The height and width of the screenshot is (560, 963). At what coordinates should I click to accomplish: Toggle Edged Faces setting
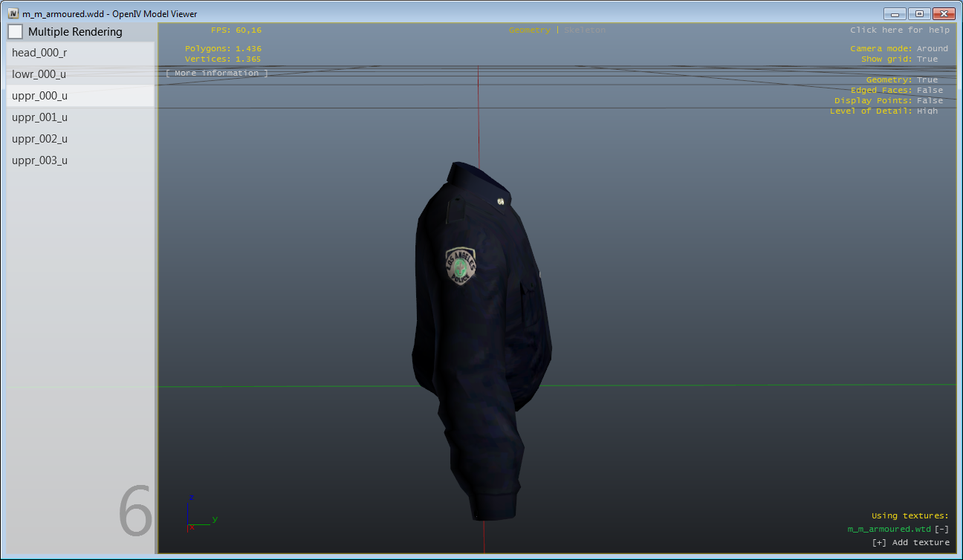pyautogui.click(x=930, y=91)
